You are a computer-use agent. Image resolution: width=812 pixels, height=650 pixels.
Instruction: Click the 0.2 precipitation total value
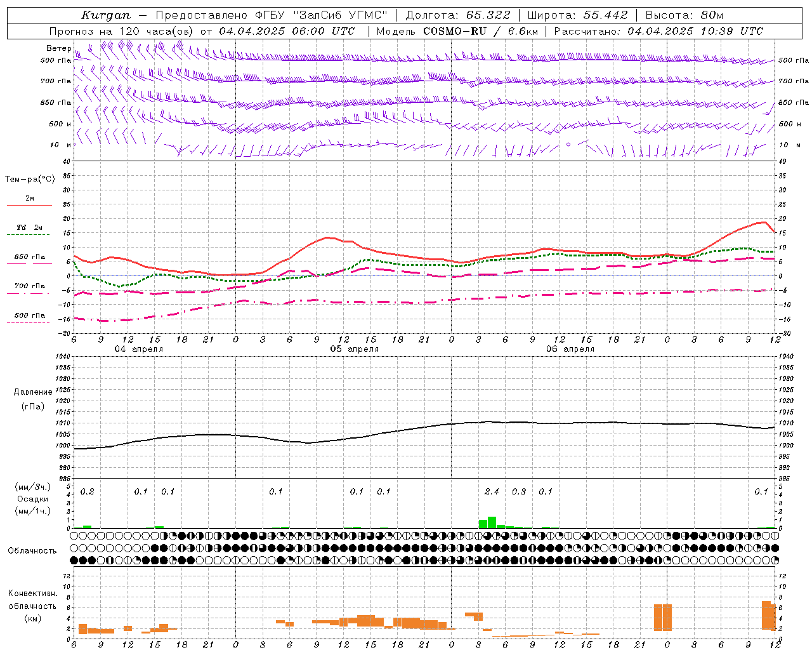click(88, 492)
